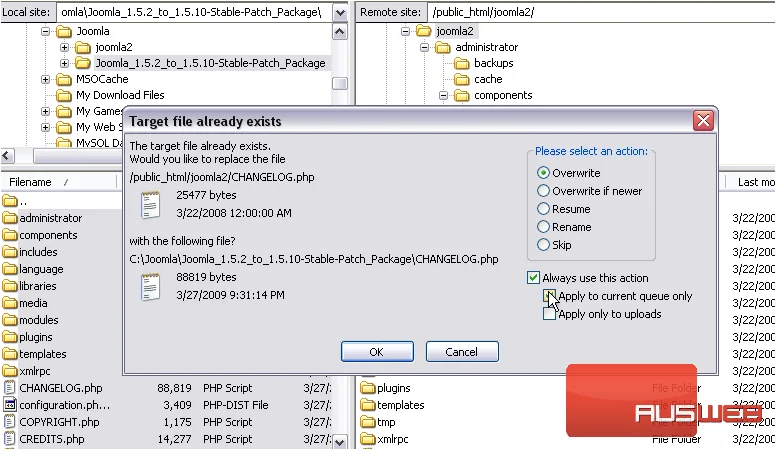Select the remote 'components' tree label
The width and height of the screenshot is (776, 450).
click(x=503, y=95)
